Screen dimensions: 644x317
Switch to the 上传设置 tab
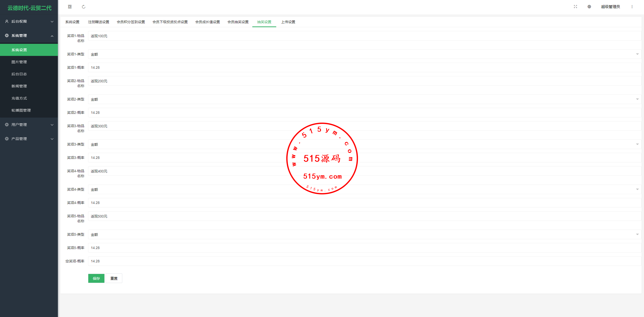[x=288, y=22]
